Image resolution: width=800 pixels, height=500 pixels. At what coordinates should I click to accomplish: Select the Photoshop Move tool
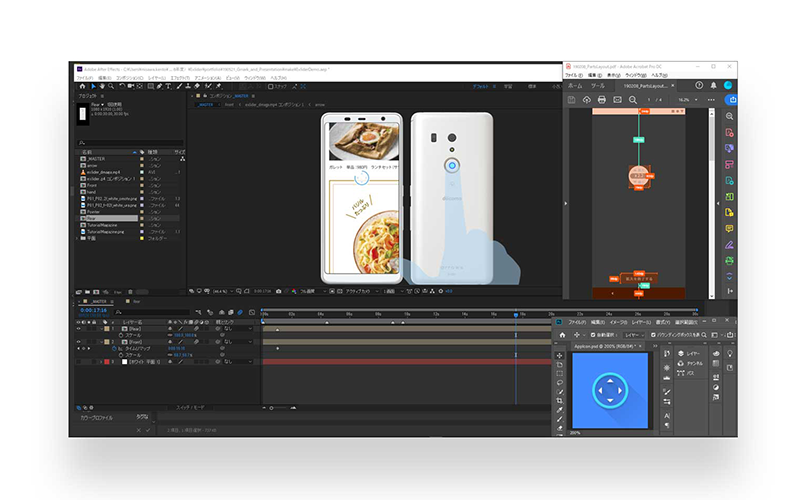coord(560,356)
